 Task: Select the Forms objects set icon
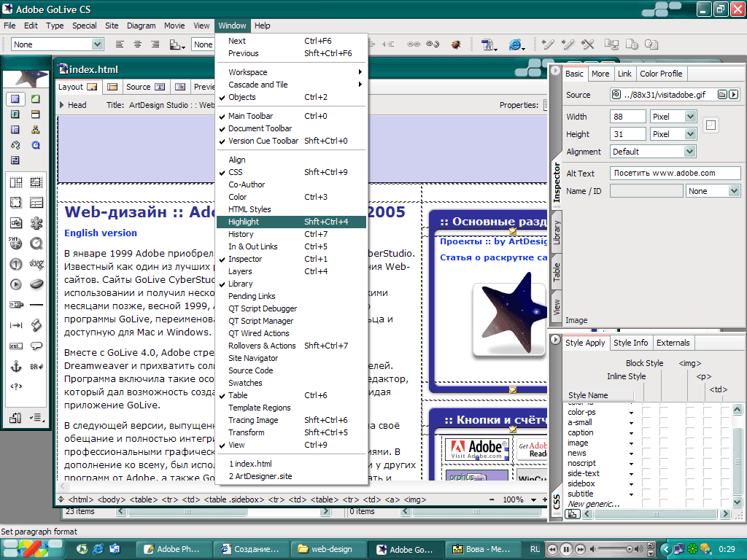15,114
